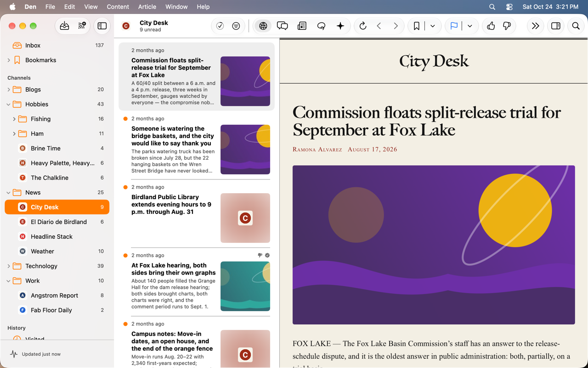Click the large hero image in article
Viewport: 588px width, 368px height.
(434, 245)
